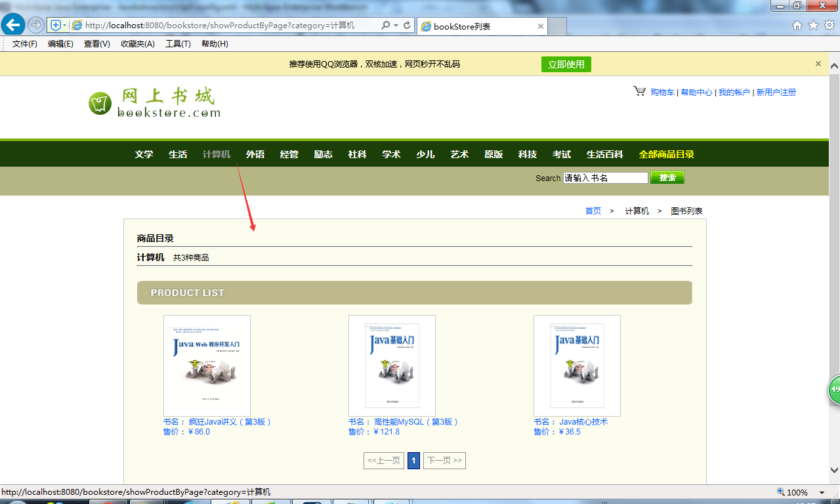
Task: Click the <<上一页 pagination button
Action: (x=384, y=460)
